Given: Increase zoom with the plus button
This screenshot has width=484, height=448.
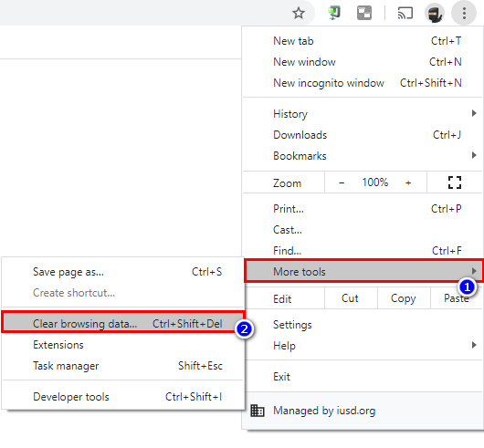Looking at the screenshot, I should coord(408,182).
